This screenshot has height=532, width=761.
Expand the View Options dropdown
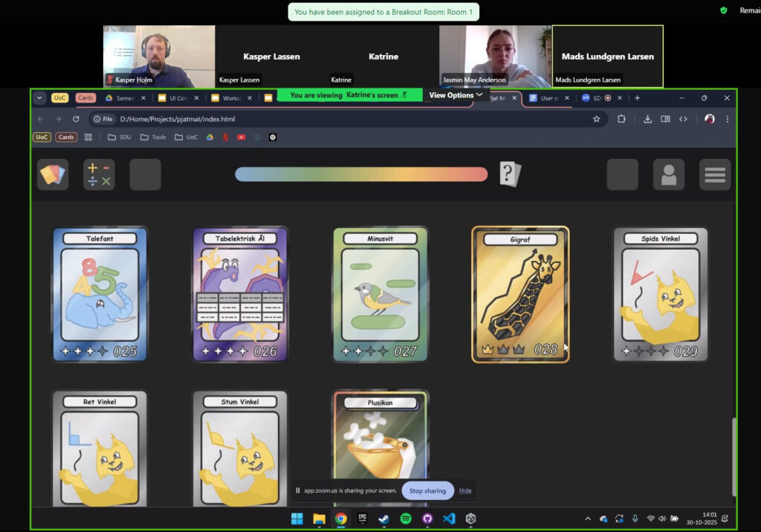click(456, 95)
